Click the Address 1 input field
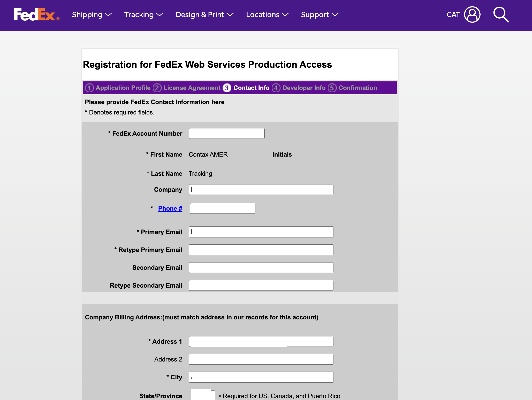Screen dimensions: 532x400 click(261, 342)
